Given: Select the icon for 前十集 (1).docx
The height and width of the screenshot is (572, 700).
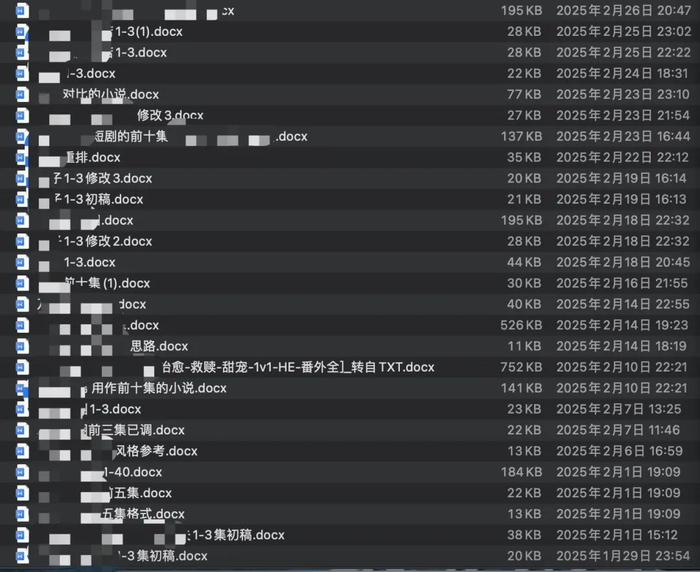Looking at the screenshot, I should pos(22,283).
